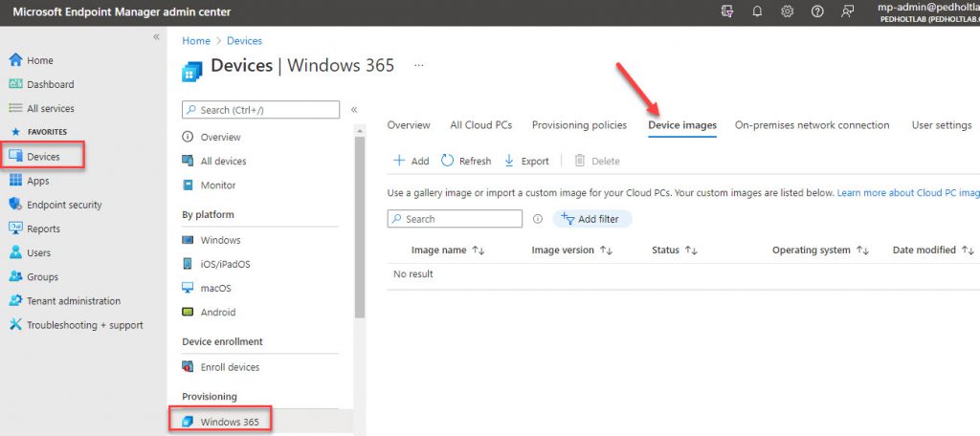
Task: Switch to User settings tab
Action: coord(942,125)
